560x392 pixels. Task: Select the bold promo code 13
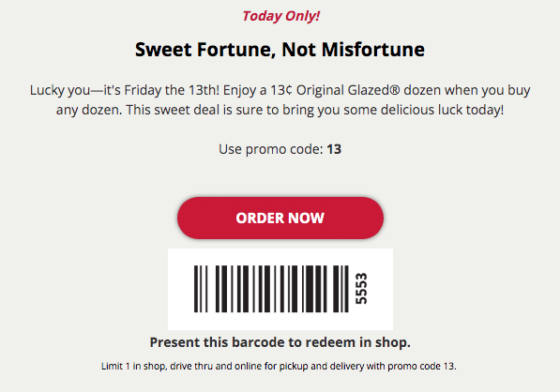click(x=334, y=149)
